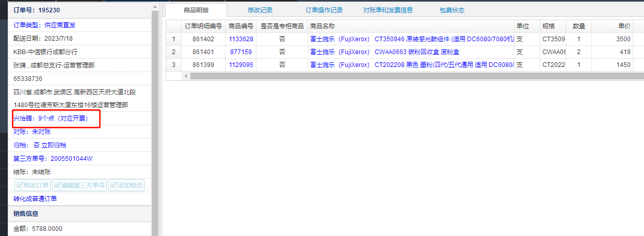Click the quantity cell showing 2
This screenshot has width=644, height=236.
pos(579,52)
